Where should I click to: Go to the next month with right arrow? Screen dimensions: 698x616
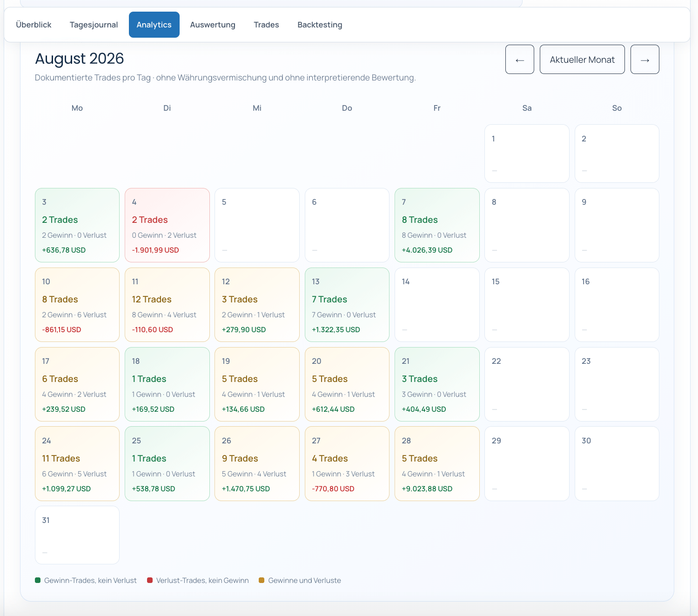pos(645,60)
